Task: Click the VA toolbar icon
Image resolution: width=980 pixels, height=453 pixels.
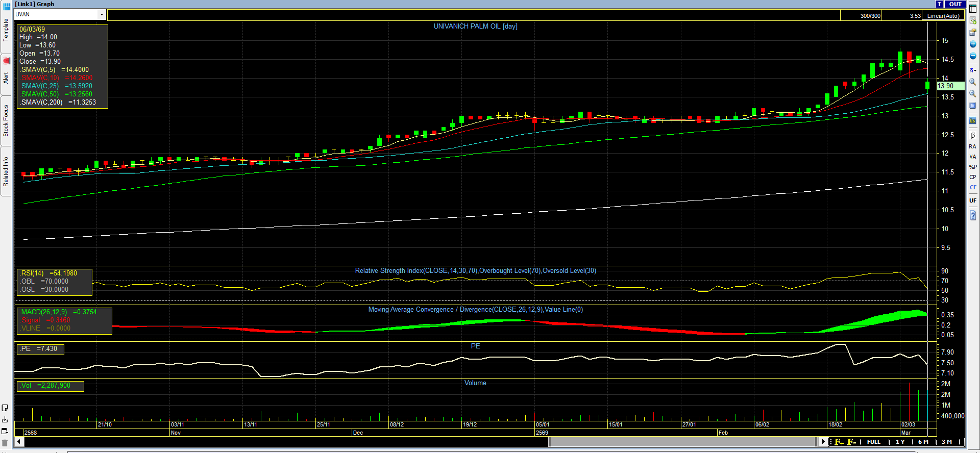Action: (x=973, y=157)
